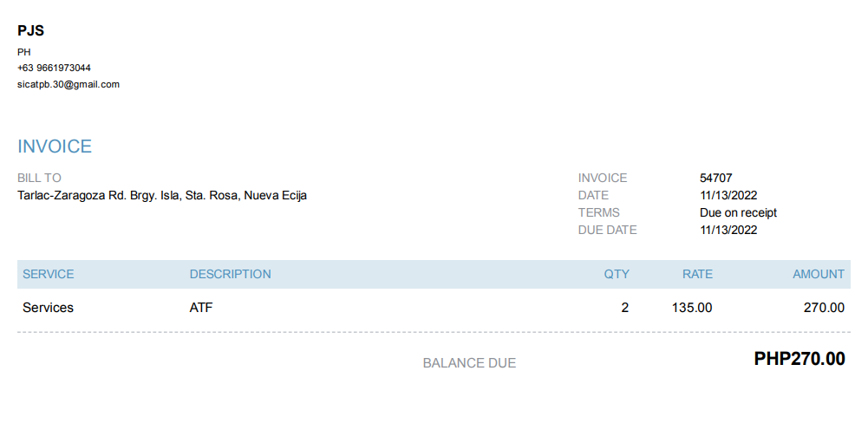Image resolution: width=868 pixels, height=436 pixels.
Task: Select the Due on receipt terms text
Action: pos(738,212)
